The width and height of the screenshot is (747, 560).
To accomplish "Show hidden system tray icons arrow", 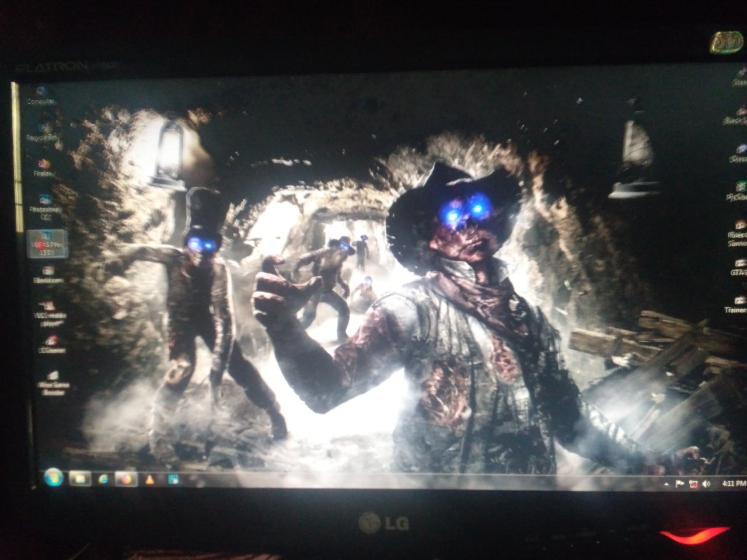I will pyautogui.click(x=666, y=484).
